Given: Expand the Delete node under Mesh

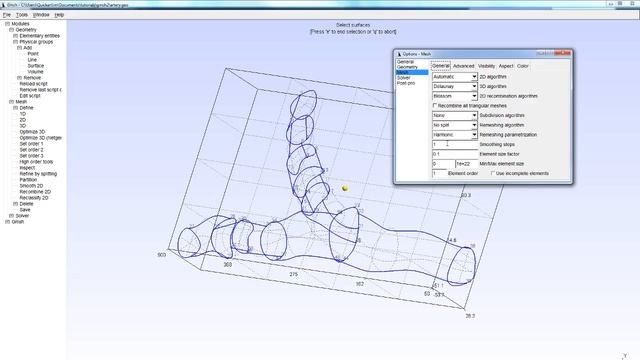Looking at the screenshot, I should tap(16, 204).
